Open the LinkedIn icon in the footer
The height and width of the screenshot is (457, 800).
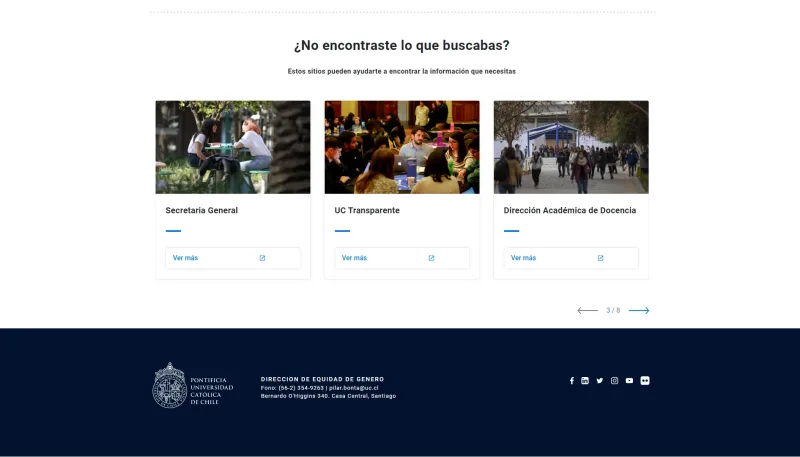click(x=585, y=380)
